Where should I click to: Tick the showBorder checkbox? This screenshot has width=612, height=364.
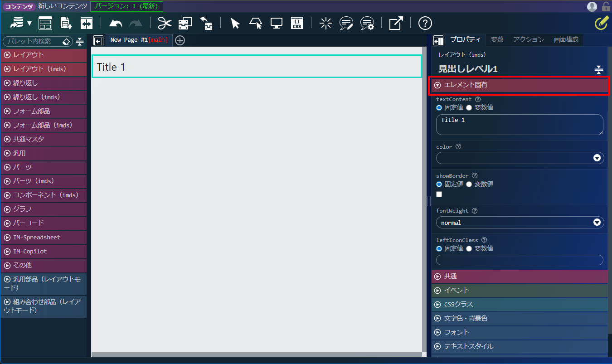click(439, 194)
